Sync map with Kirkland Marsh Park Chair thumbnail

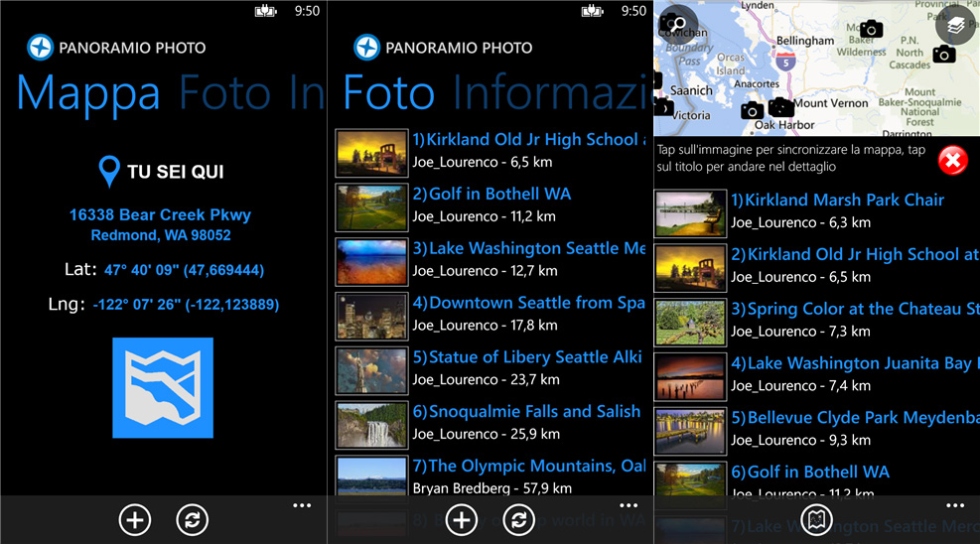point(691,213)
